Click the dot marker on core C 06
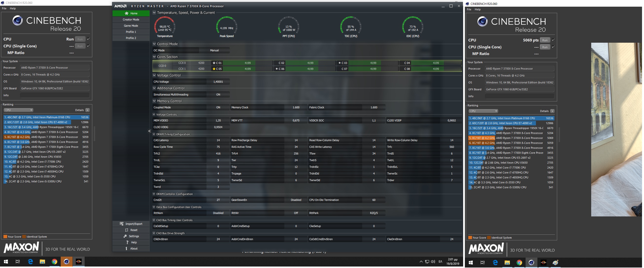 [277, 69]
